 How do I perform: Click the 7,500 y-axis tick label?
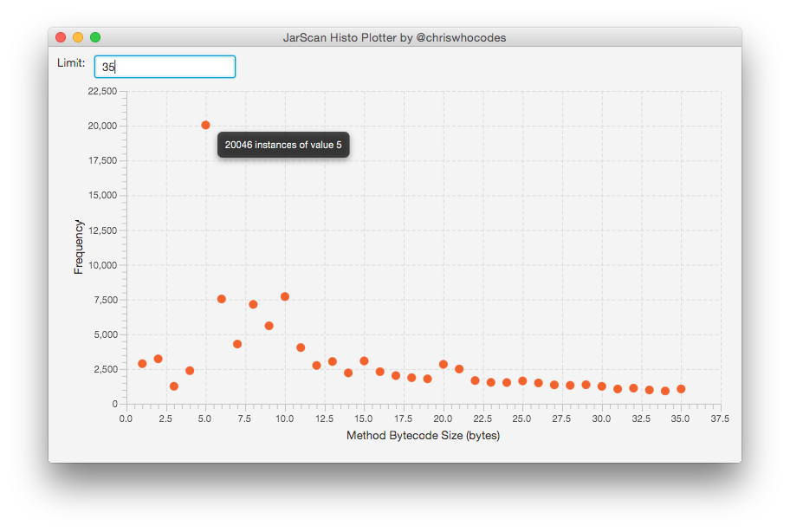(106, 301)
